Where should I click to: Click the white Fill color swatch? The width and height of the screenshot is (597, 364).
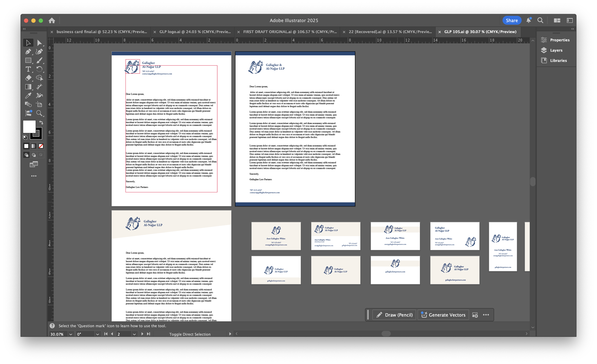pyautogui.click(x=29, y=126)
